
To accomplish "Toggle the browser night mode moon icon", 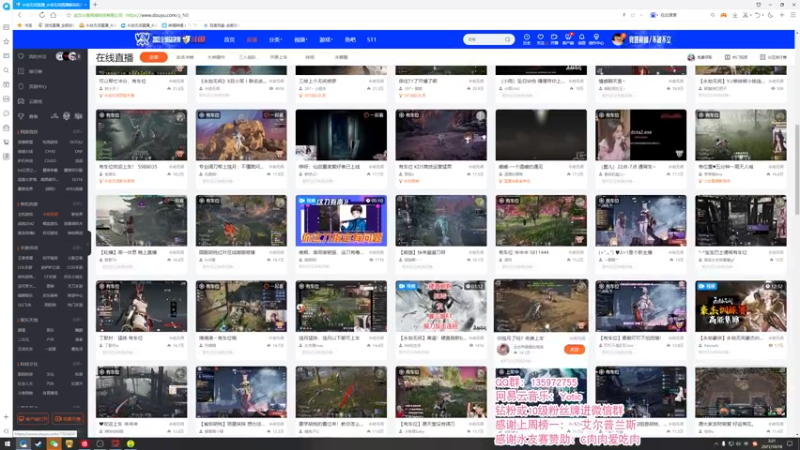I will pyautogui.click(x=770, y=15).
